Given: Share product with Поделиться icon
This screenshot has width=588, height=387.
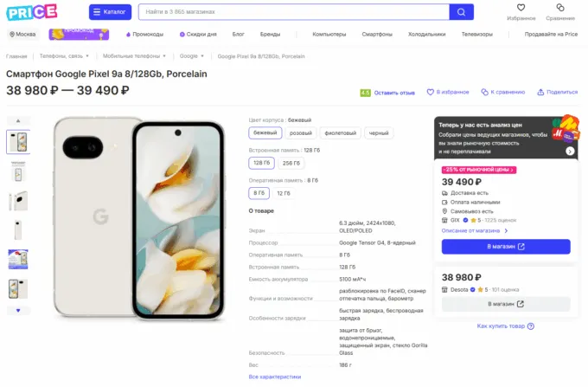Looking at the screenshot, I should 540,92.
